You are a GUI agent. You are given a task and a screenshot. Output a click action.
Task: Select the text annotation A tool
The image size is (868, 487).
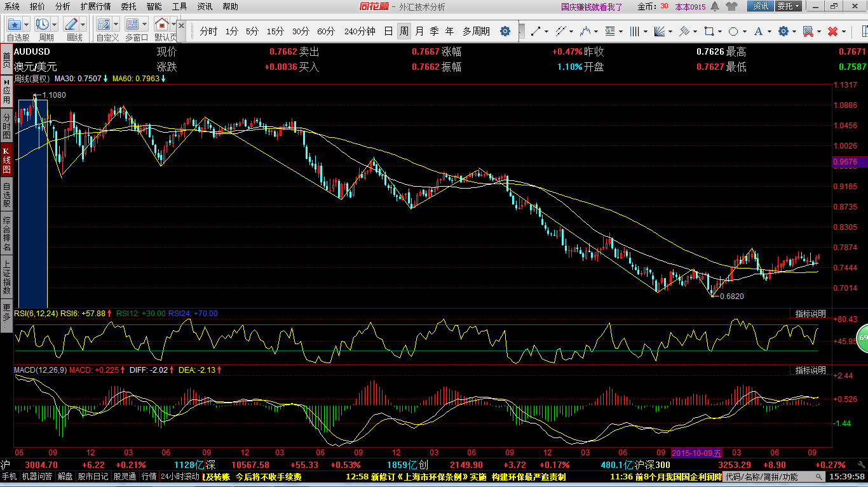758,31
